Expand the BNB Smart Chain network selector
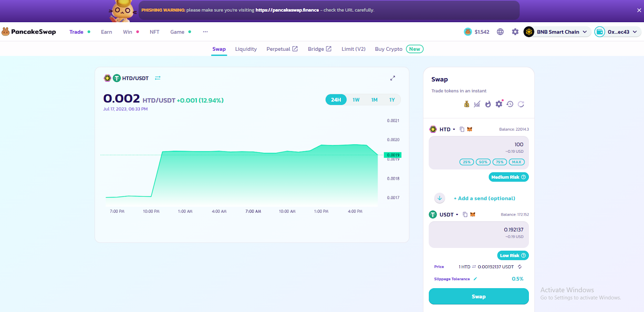Screen dimensions: 644x312 point(557,32)
